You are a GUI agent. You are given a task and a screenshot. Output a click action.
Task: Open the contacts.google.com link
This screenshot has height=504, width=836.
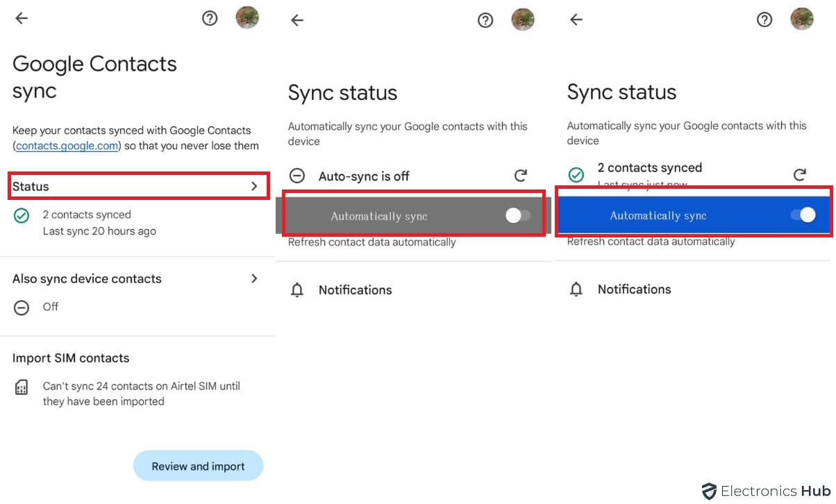click(x=67, y=146)
